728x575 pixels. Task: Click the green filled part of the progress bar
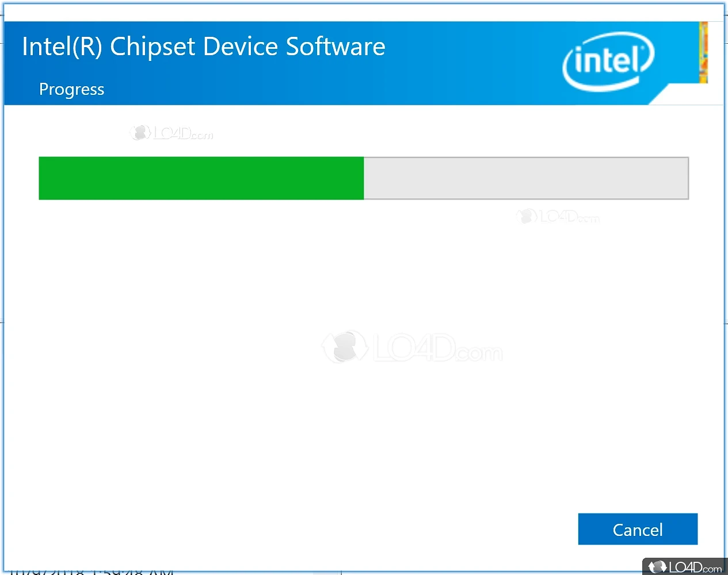coord(201,178)
